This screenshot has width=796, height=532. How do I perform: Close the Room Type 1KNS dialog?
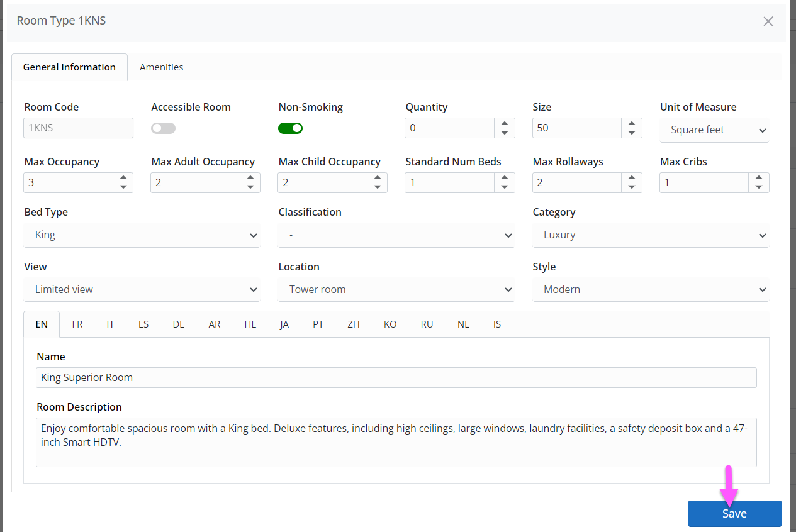[768, 21]
